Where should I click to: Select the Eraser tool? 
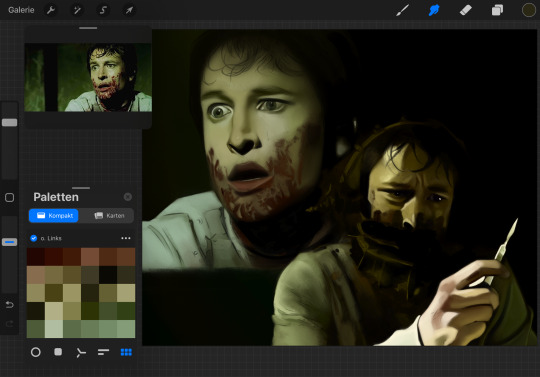pos(466,10)
